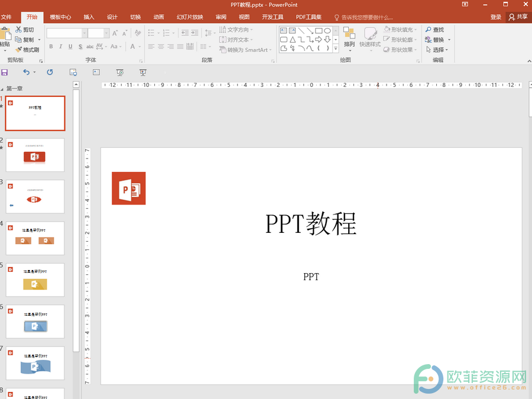This screenshot has width=532, height=399.
Task: Click the Increase Font Size icon
Action: (115, 33)
